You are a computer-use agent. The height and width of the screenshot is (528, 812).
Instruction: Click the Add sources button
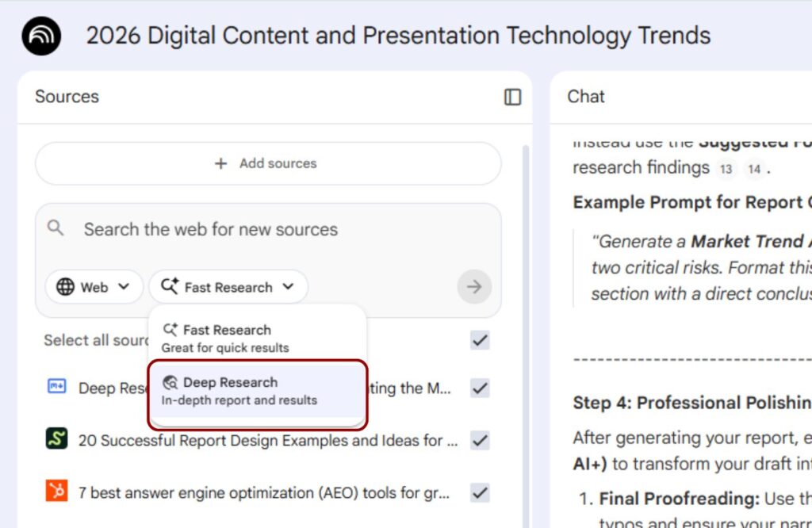(268, 163)
